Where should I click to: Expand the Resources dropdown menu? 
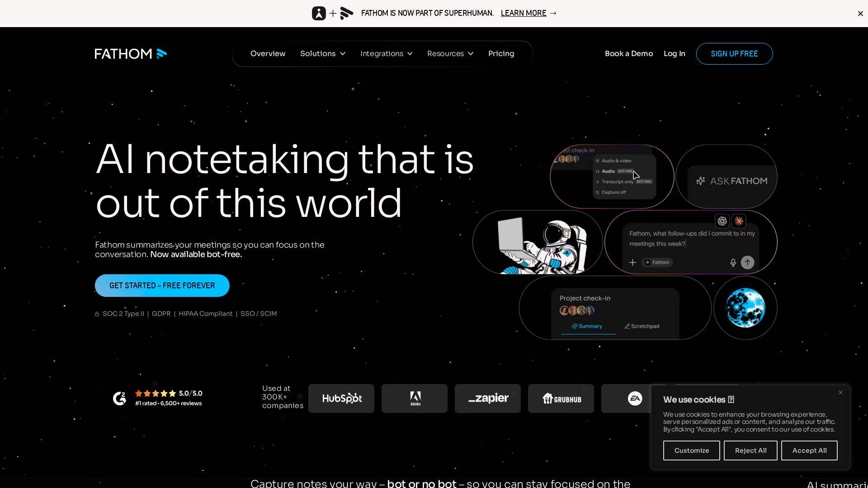(450, 54)
